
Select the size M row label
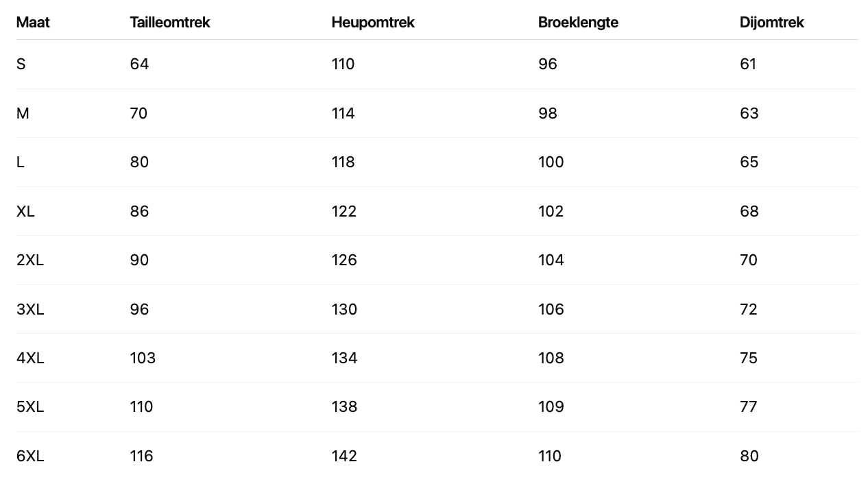pos(23,113)
